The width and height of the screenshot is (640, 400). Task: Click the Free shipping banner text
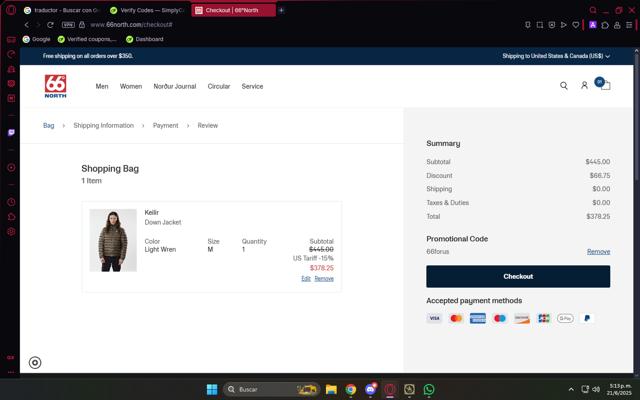tap(88, 56)
